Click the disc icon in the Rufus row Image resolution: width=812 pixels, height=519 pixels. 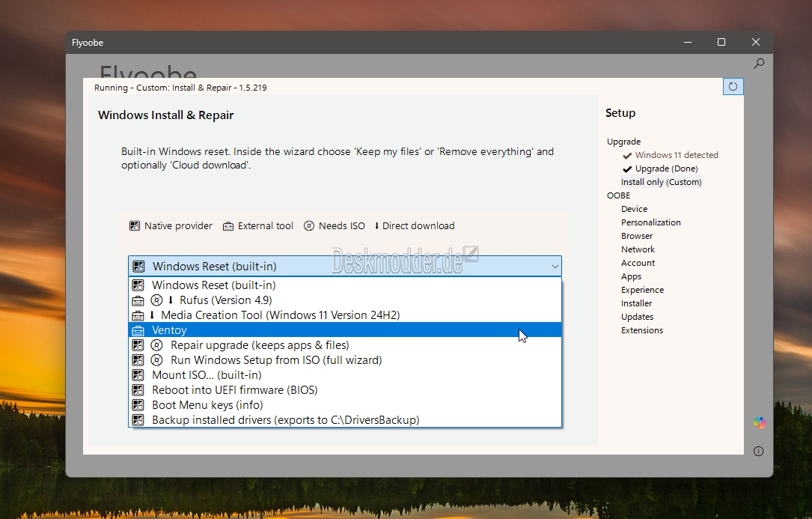click(156, 300)
